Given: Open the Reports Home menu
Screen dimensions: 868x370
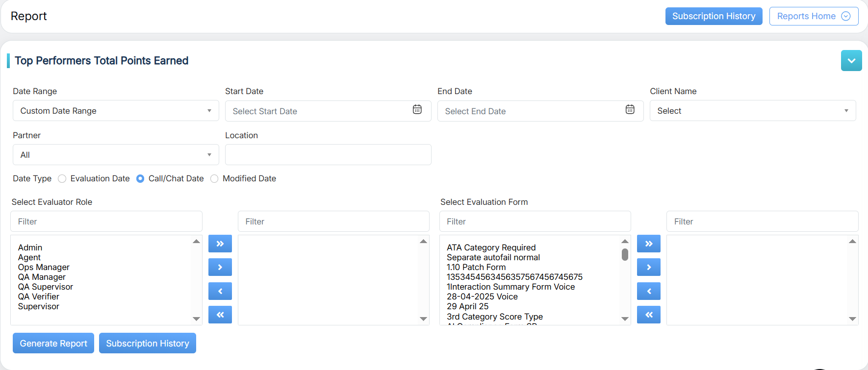Looking at the screenshot, I should tap(813, 16).
